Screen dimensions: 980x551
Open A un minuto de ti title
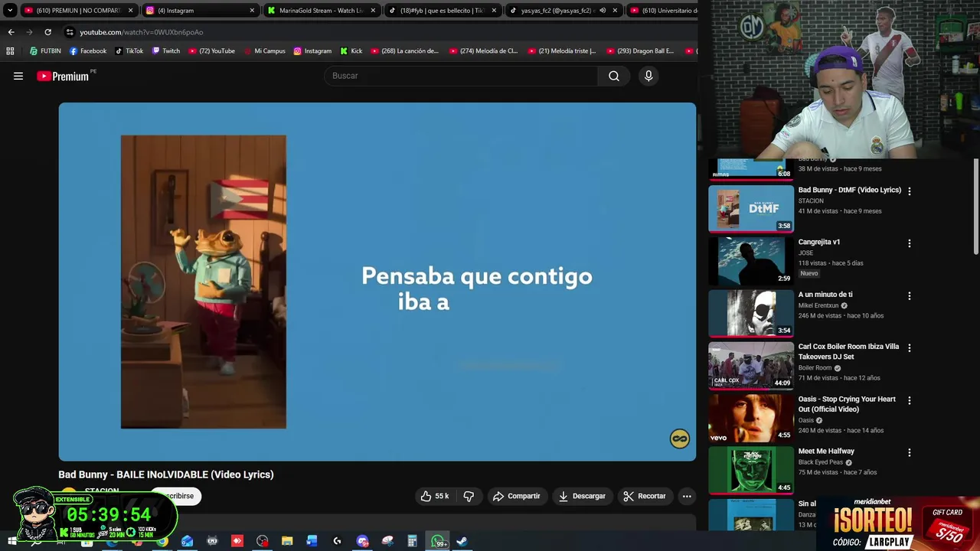(x=825, y=295)
